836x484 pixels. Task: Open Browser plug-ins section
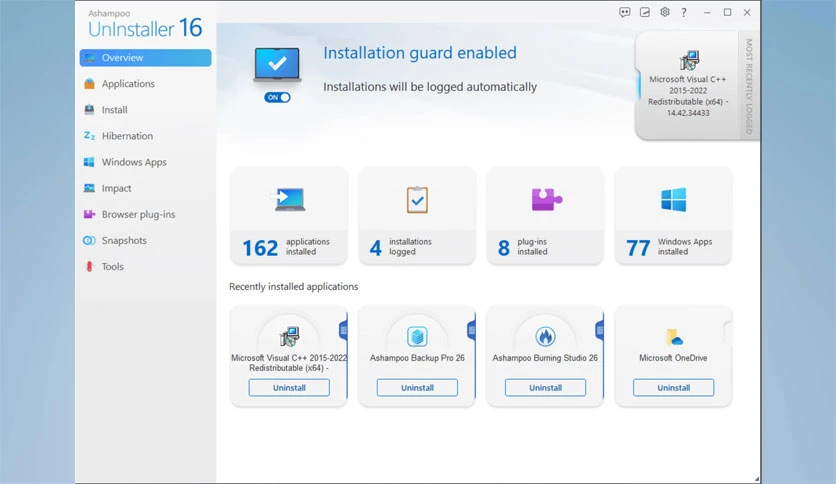pyautogui.click(x=138, y=214)
